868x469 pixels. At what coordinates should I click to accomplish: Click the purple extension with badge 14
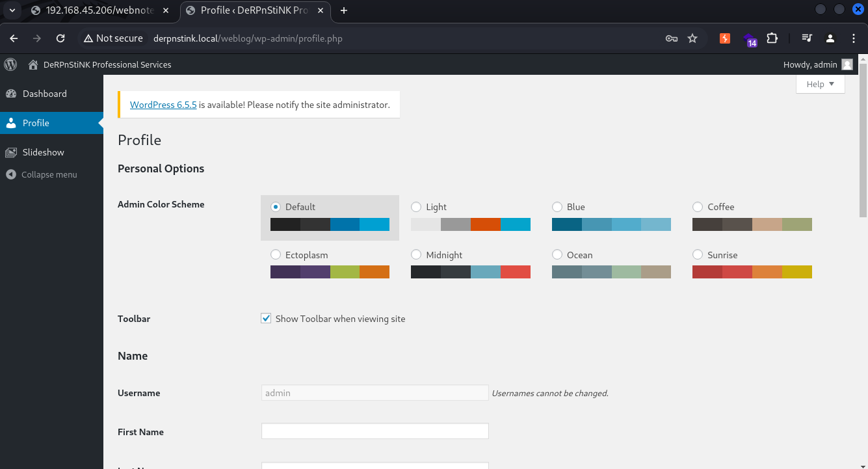[750, 40]
